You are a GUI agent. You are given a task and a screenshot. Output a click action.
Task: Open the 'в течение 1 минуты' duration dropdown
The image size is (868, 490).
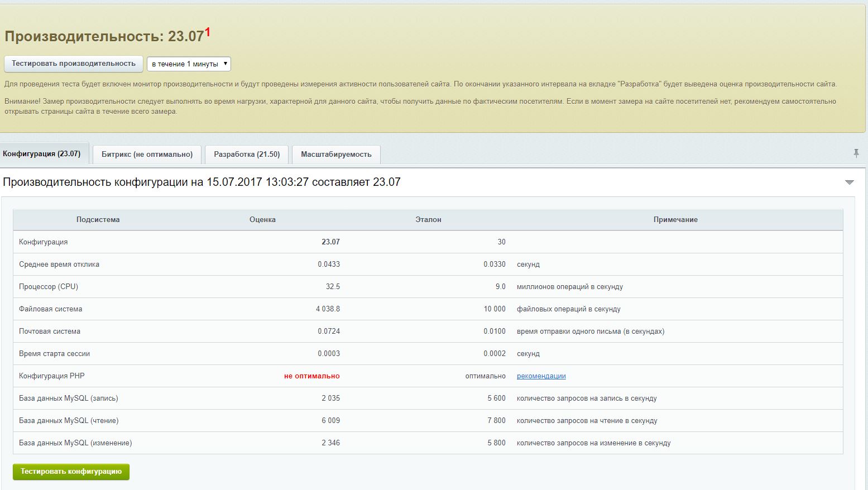(x=189, y=64)
